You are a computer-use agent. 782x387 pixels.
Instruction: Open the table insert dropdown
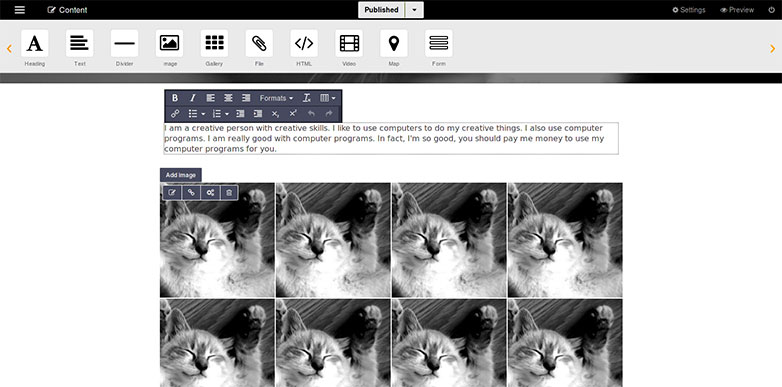pyautogui.click(x=328, y=98)
